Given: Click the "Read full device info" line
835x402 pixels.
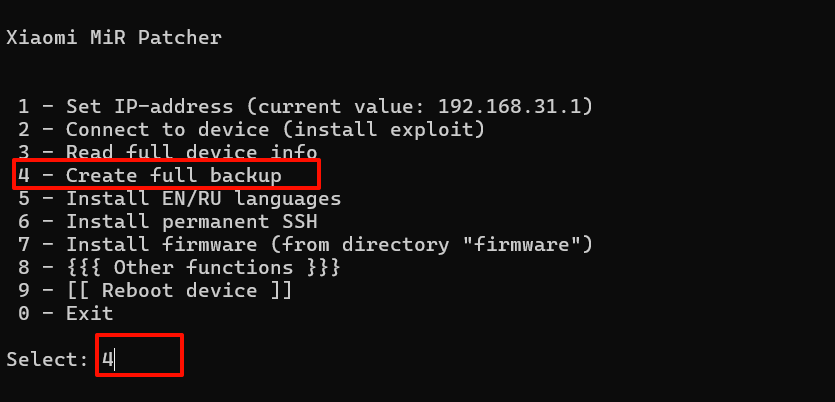Looking at the screenshot, I should pyautogui.click(x=191, y=152).
